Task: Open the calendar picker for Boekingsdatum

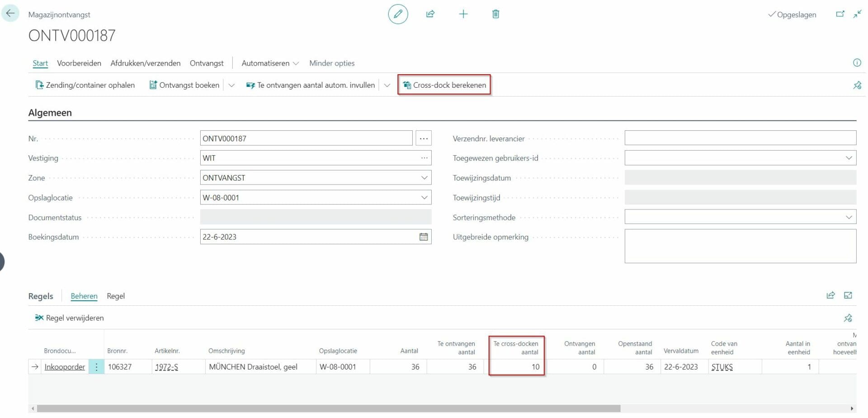Action: [424, 237]
